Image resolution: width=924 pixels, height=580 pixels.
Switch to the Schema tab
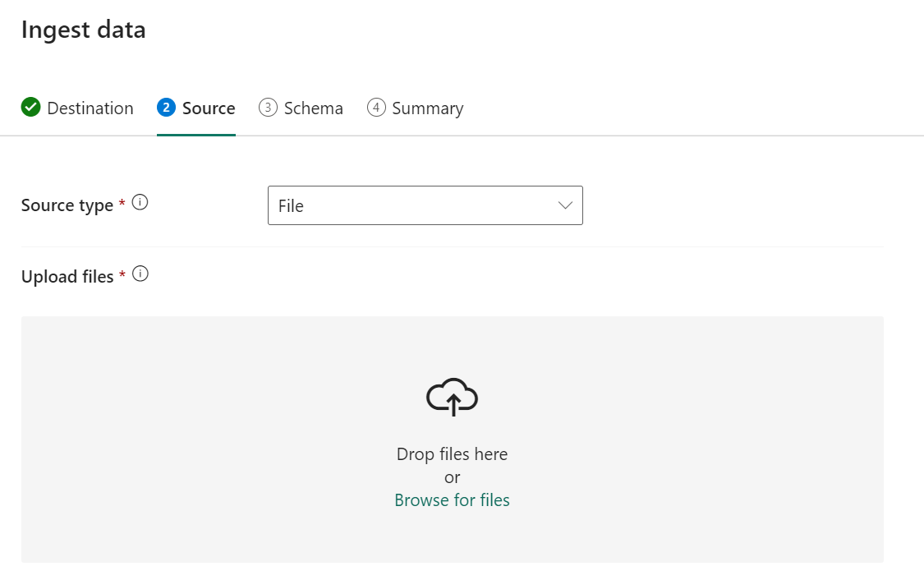[313, 108]
